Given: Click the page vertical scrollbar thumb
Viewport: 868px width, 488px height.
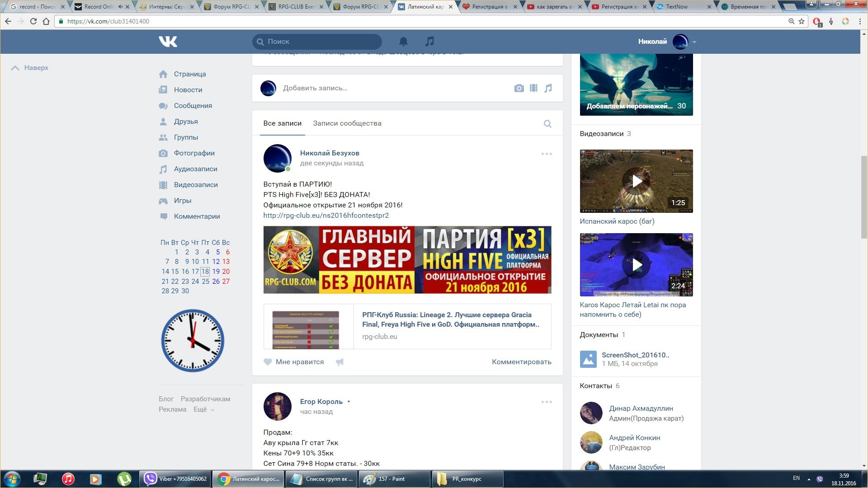Looking at the screenshot, I should (864, 197).
